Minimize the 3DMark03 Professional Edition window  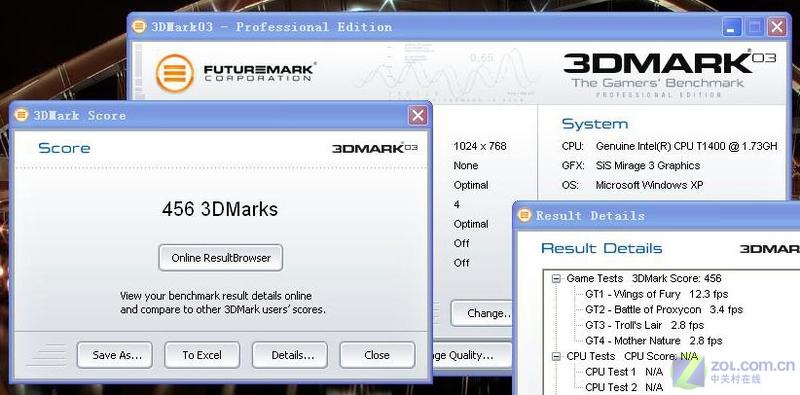tap(732, 27)
